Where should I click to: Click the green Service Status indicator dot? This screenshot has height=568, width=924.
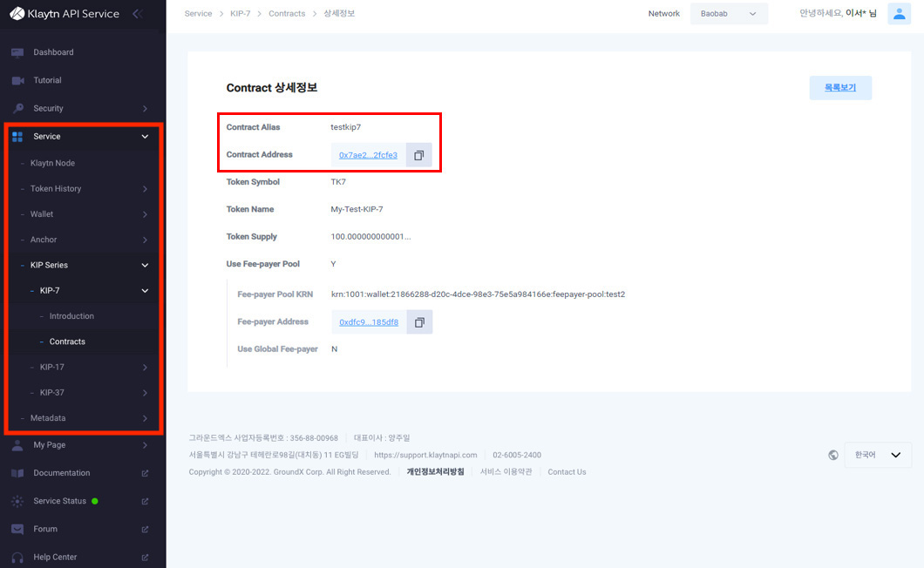tap(95, 501)
